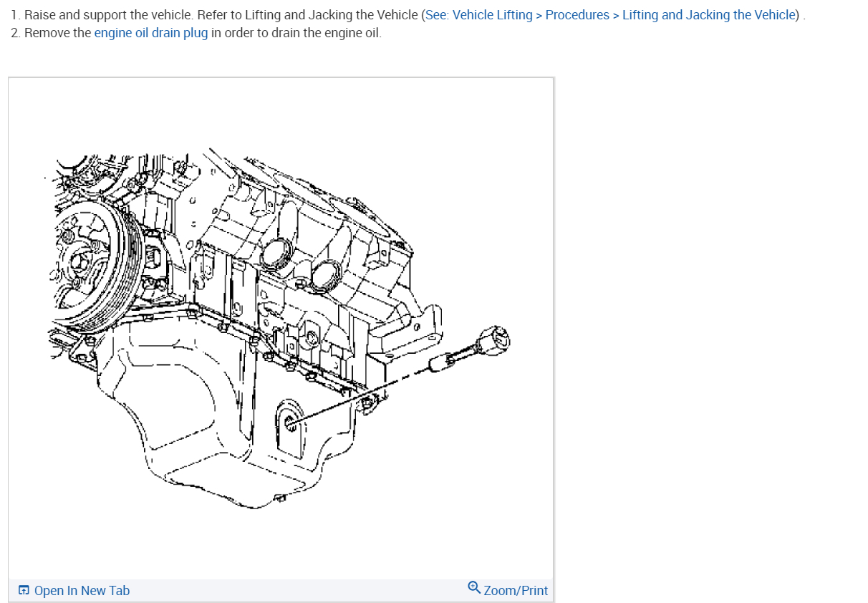Click the gray toolbar strip below the diagram
The width and height of the screenshot is (868, 603).
tap(281, 590)
